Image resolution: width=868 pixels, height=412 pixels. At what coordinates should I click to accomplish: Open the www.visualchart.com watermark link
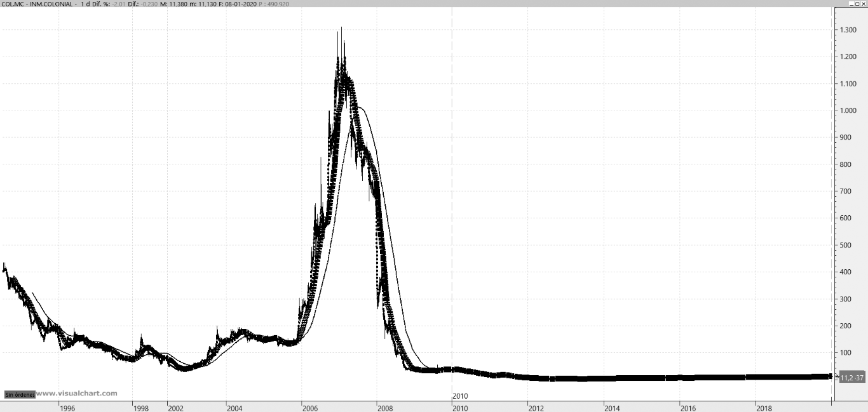click(x=76, y=394)
